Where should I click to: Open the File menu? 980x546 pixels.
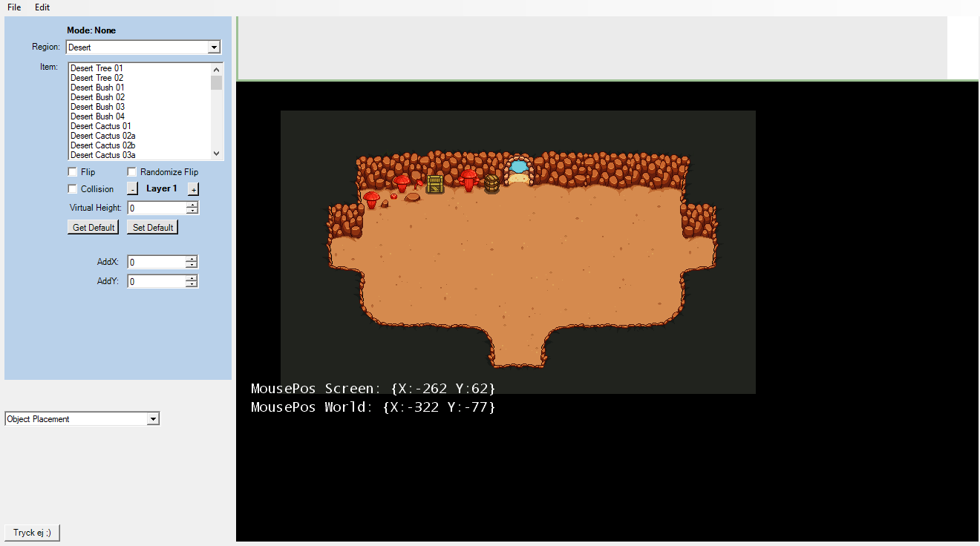point(14,7)
